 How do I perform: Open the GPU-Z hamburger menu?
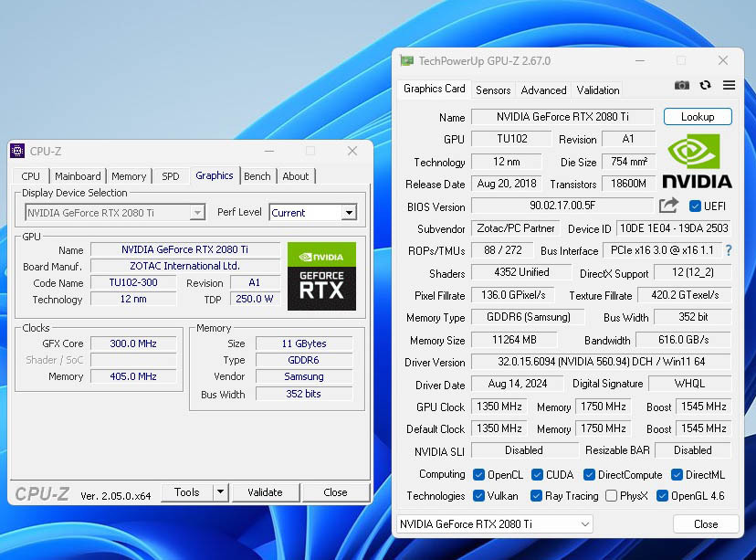(729, 85)
